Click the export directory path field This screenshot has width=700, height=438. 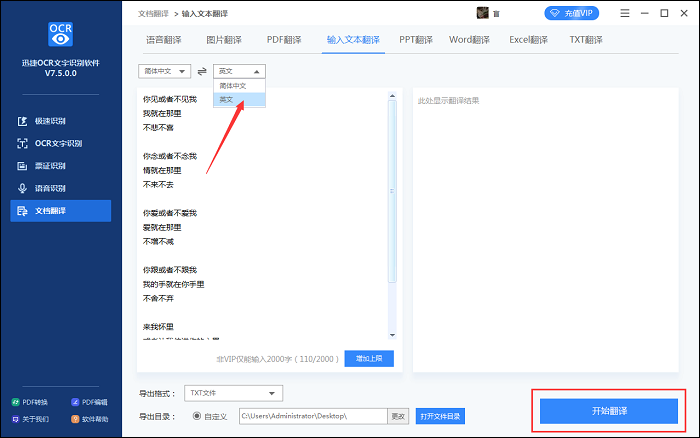coord(313,416)
